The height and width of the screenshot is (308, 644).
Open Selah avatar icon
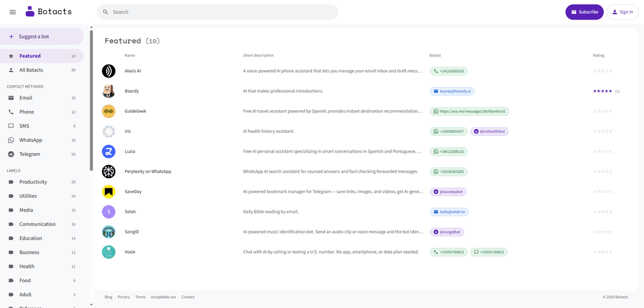click(109, 211)
